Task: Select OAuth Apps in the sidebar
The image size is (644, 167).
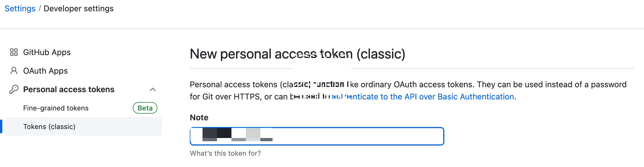Action: click(x=45, y=70)
